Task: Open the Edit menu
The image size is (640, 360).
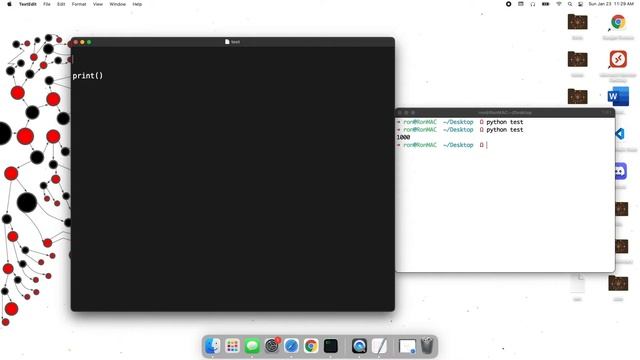Action: 61,4
